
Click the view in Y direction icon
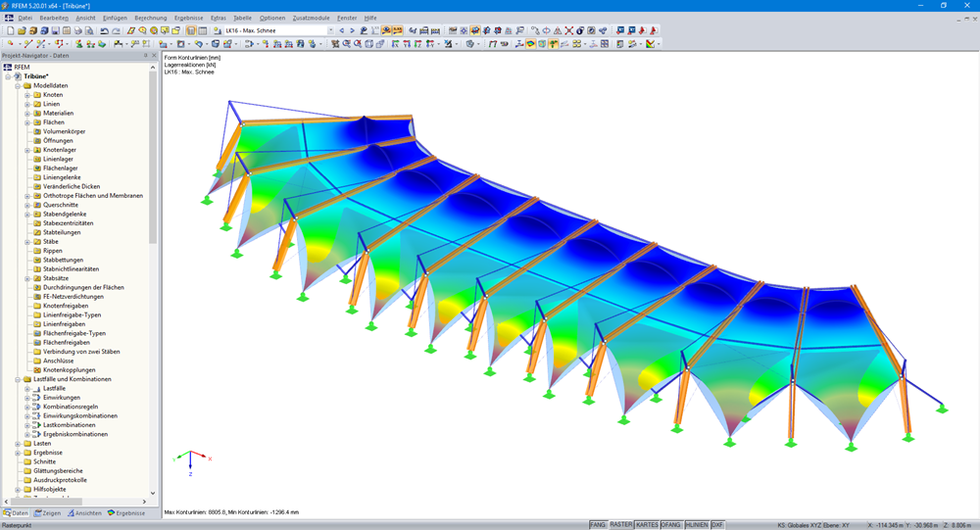coord(407,44)
